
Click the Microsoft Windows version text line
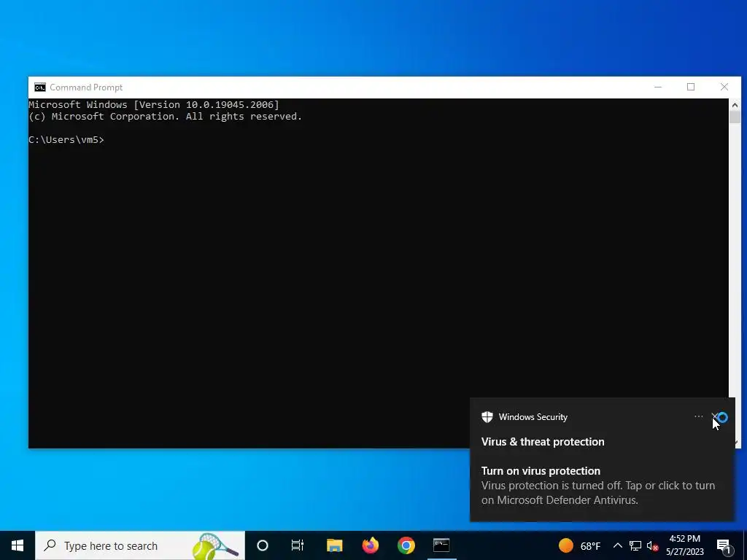[x=154, y=105]
